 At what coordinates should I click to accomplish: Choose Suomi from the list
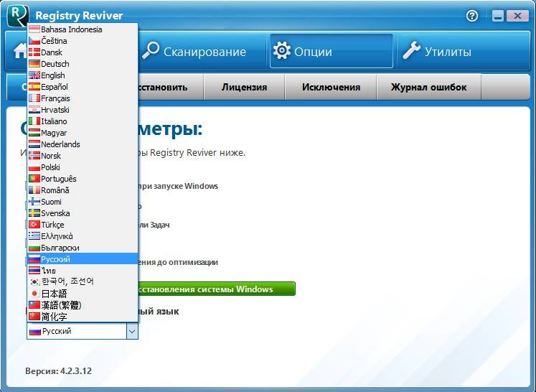tap(83, 202)
